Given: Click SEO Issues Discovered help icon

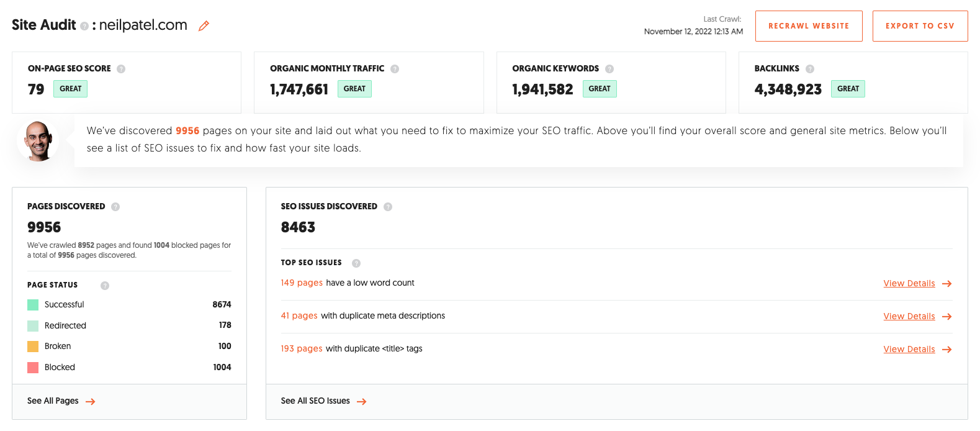Looking at the screenshot, I should 388,207.
